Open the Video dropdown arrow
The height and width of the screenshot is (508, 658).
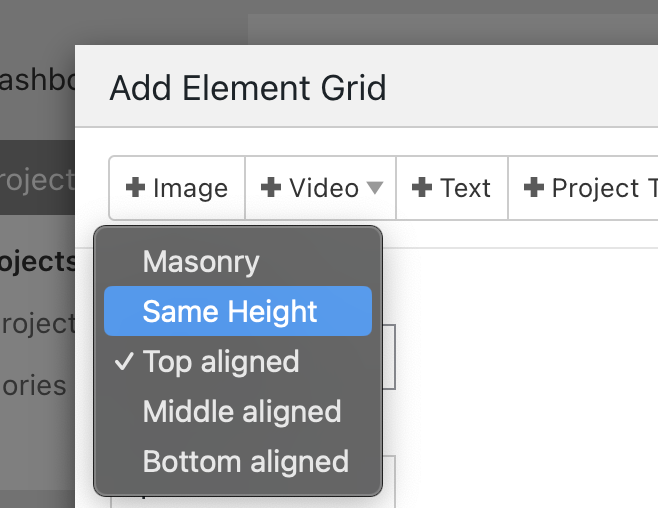coord(375,188)
